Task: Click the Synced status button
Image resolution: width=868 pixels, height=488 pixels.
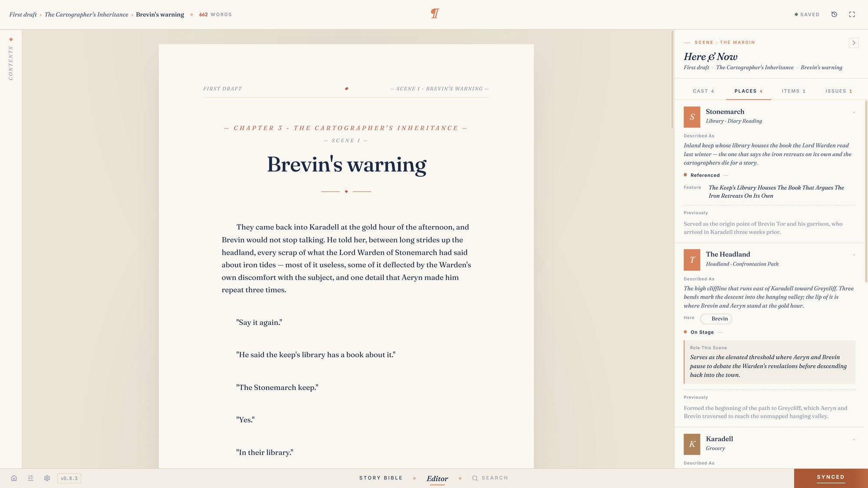Action: click(831, 478)
